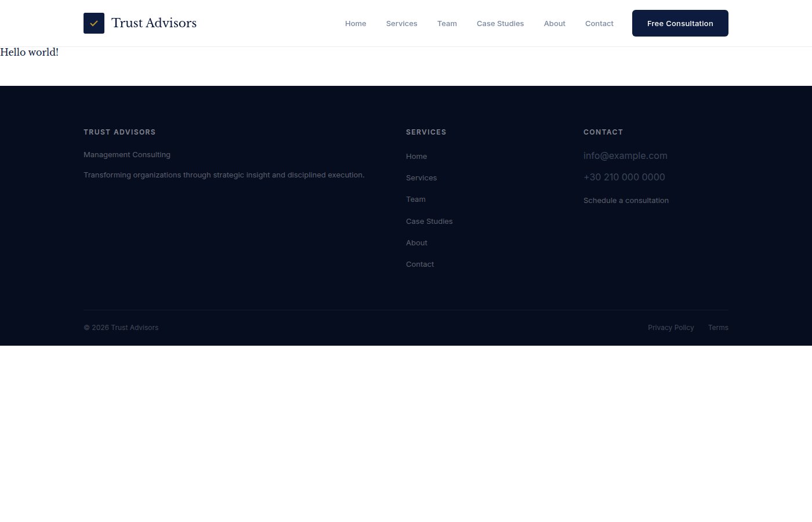This screenshot has height=522, width=812.
Task: Click the info@example.com email link
Action: point(625,155)
